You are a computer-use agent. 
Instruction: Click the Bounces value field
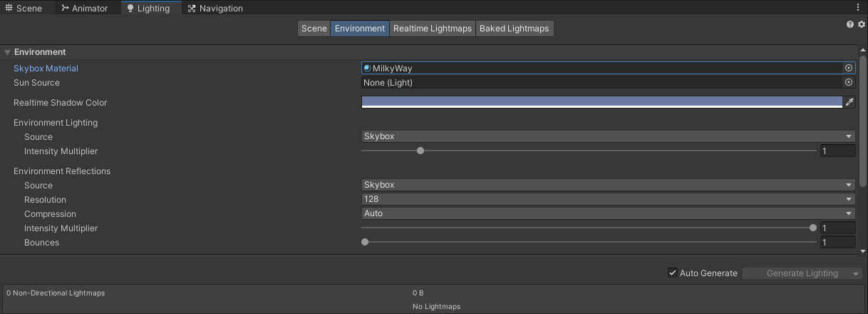tap(837, 243)
